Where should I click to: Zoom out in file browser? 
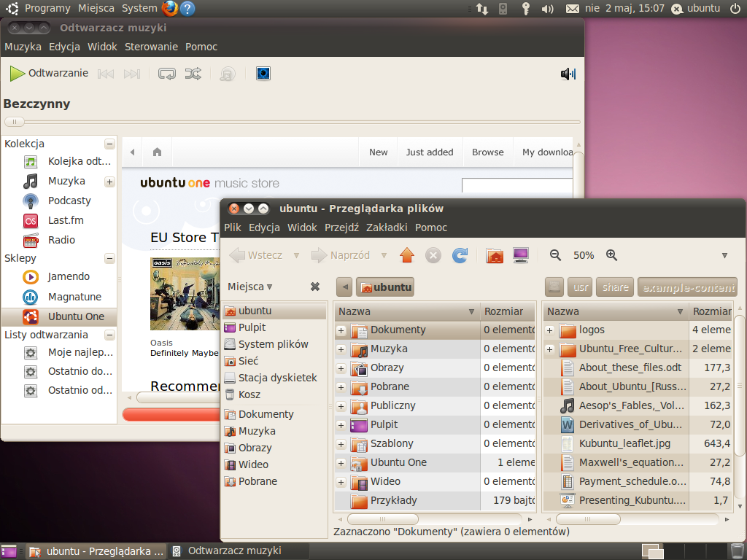pos(555,255)
